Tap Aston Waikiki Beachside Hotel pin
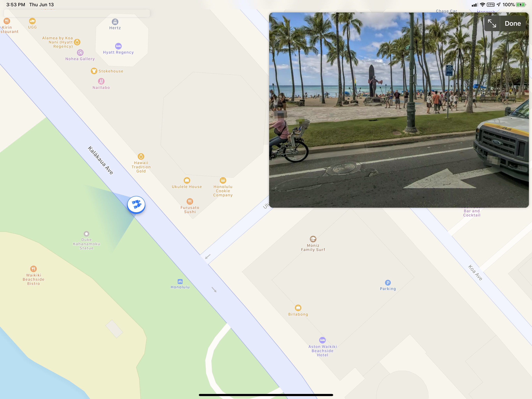Image resolution: width=532 pixels, height=399 pixels. tap(322, 340)
